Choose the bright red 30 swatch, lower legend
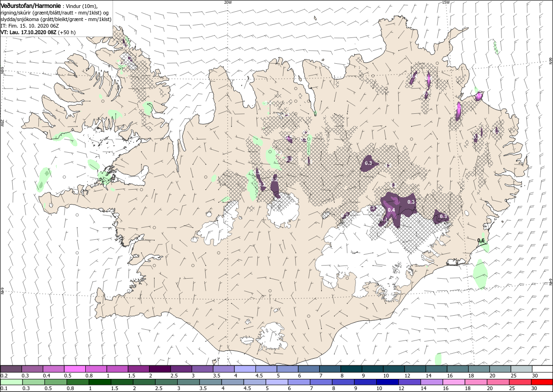Viewport: 553px width, 392px height. 542,382
